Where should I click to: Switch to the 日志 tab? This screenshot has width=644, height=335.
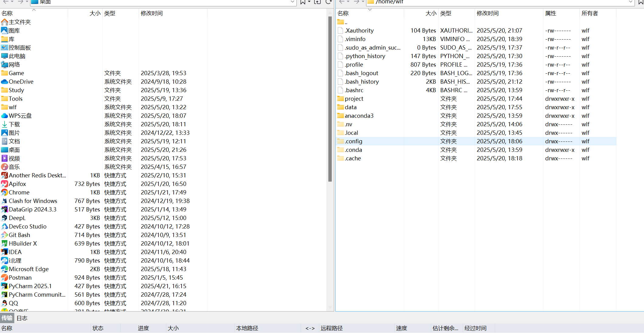tap(22, 318)
